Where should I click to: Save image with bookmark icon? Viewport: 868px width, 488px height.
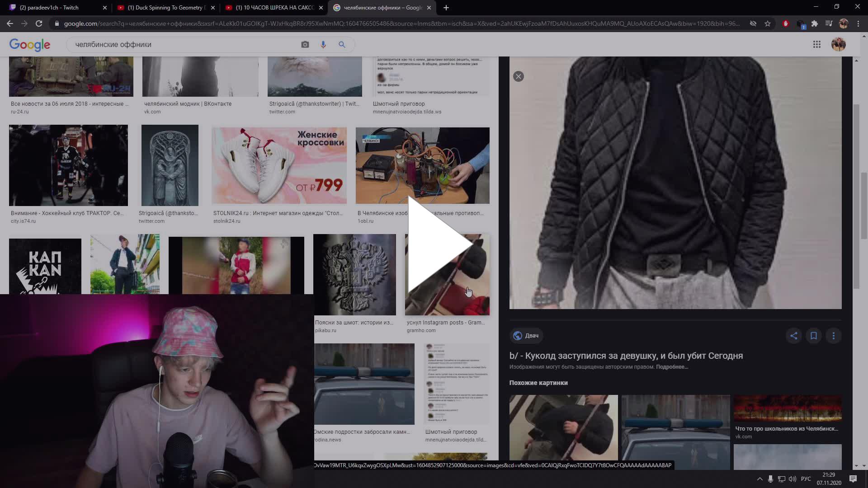pyautogui.click(x=813, y=336)
